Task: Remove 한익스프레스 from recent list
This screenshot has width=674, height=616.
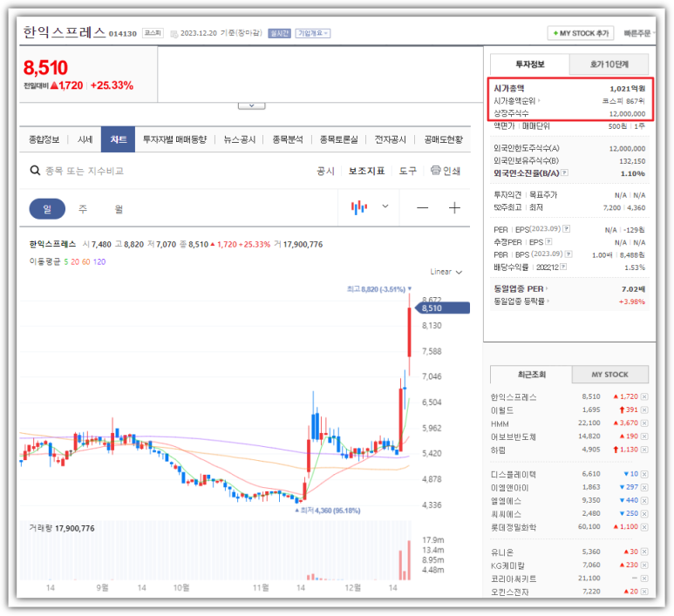Action: 644,396
